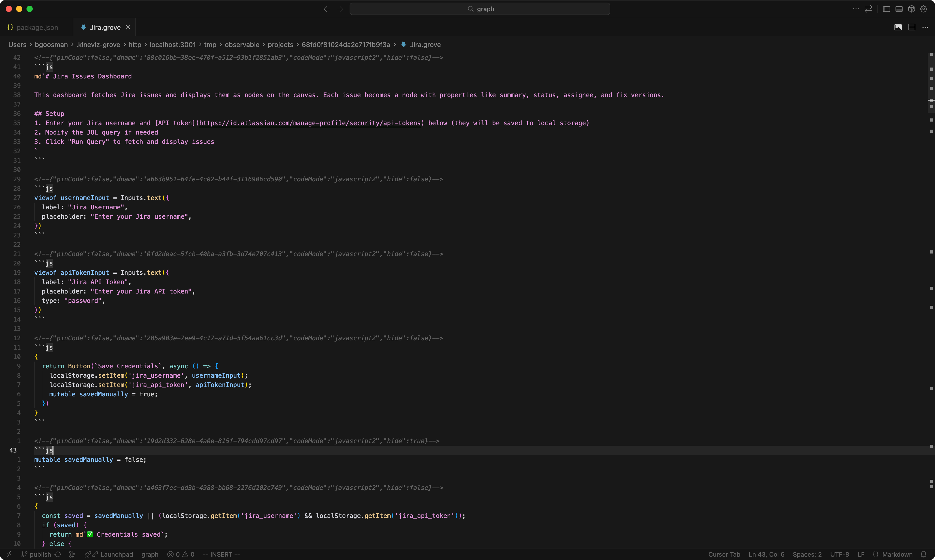Click the swap arrows icon in title bar
Screen dimensions: 935x560
click(x=869, y=9)
